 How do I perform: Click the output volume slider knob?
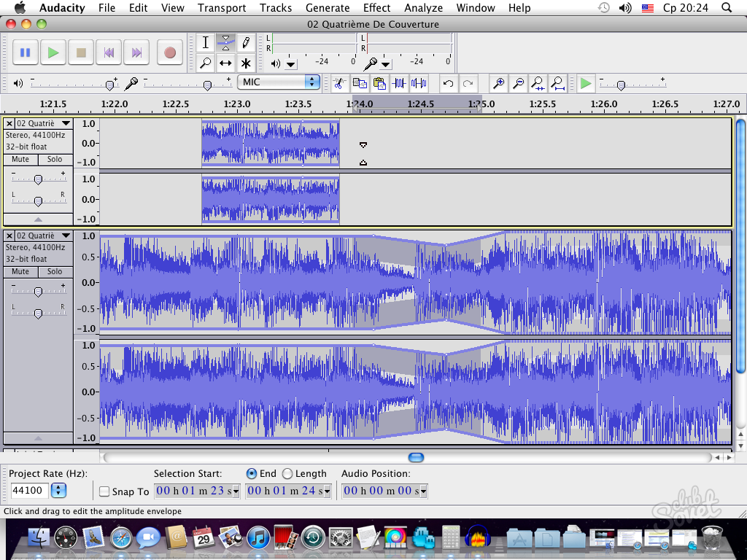(110, 85)
